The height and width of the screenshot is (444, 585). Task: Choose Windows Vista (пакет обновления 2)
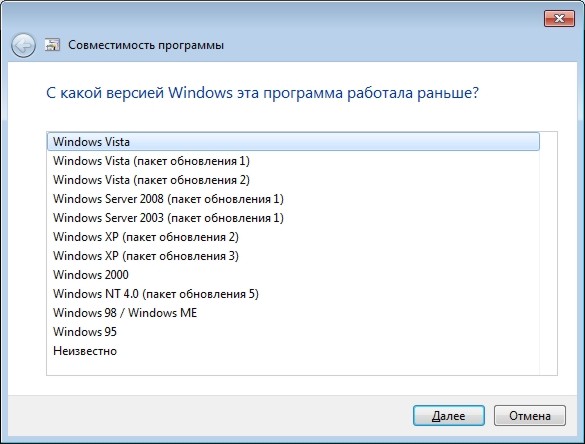(x=293, y=180)
